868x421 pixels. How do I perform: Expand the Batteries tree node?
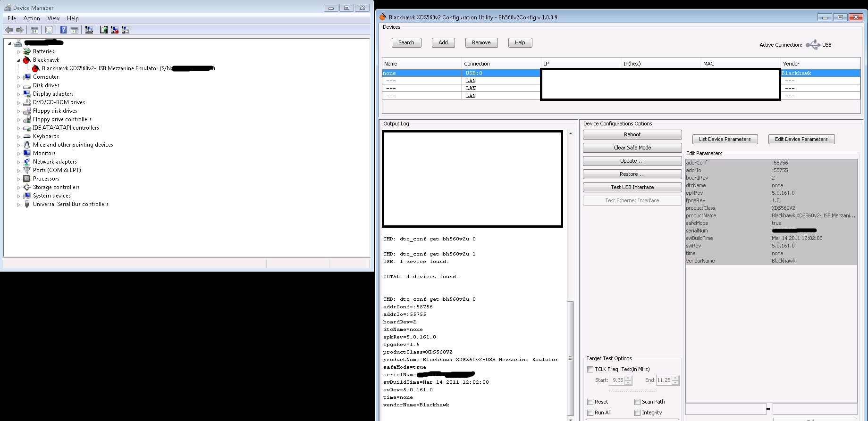point(19,52)
